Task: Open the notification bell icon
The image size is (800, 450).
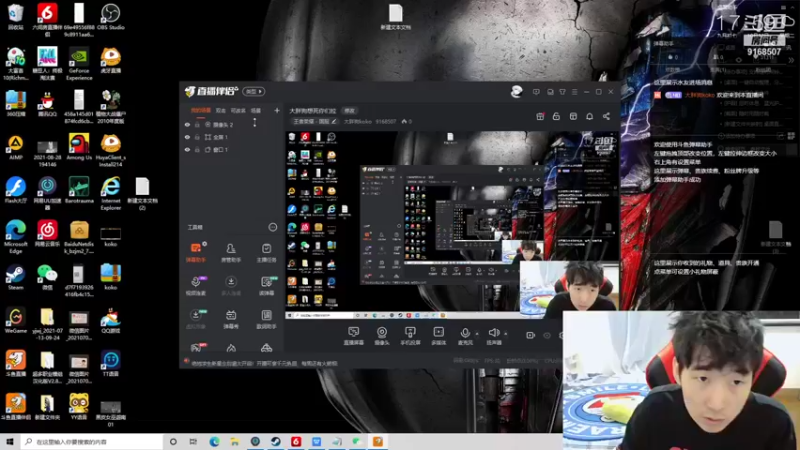Action: 589,116
